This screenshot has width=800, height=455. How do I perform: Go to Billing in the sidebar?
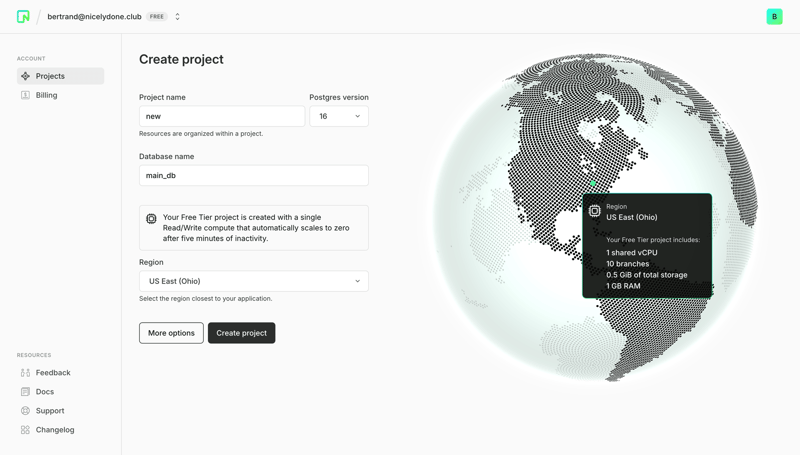coord(46,95)
